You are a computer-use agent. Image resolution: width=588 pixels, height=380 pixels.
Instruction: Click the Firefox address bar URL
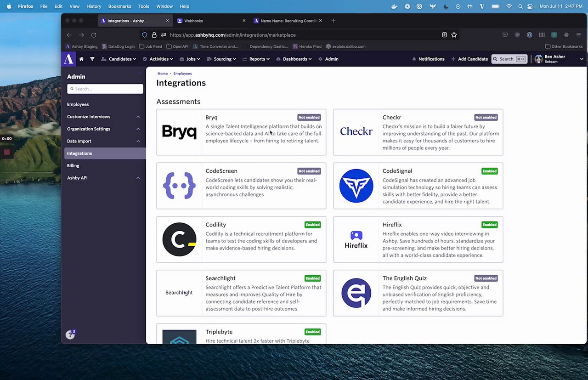tap(232, 35)
